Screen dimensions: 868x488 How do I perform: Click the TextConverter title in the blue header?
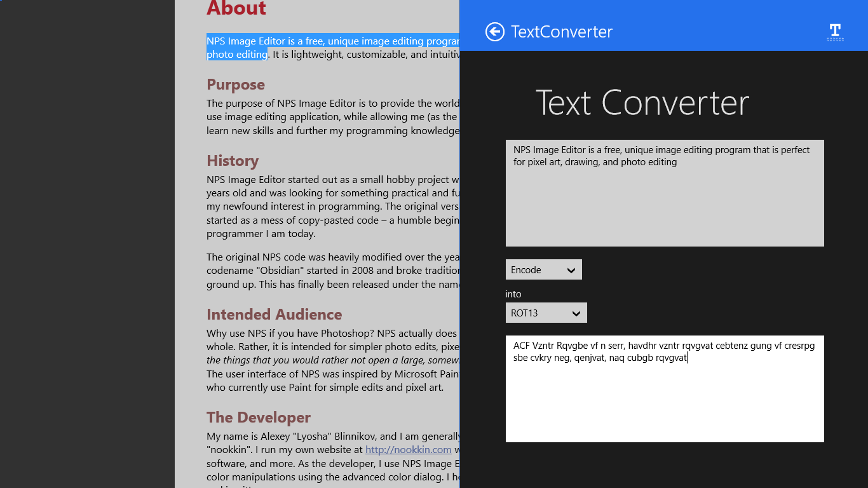pyautogui.click(x=562, y=32)
